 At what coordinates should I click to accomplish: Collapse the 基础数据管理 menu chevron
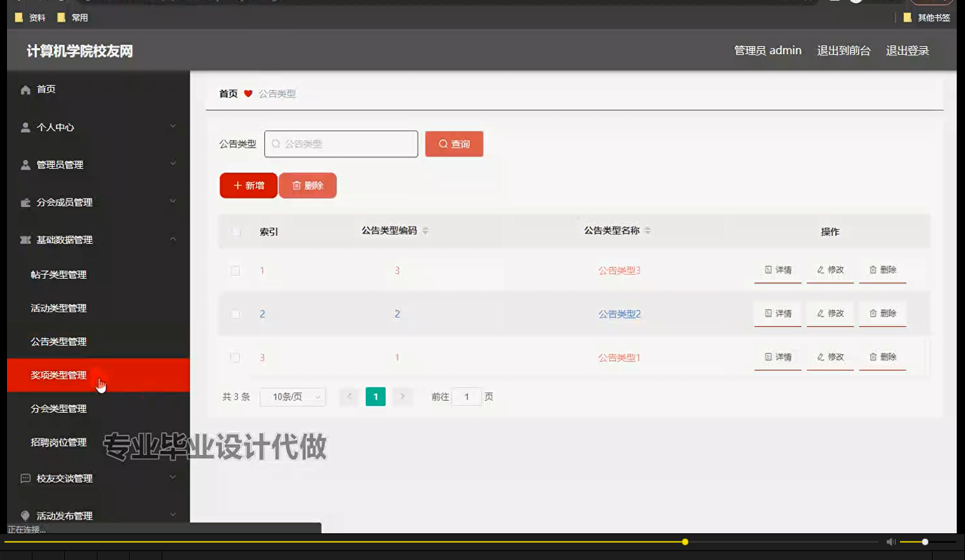(172, 239)
